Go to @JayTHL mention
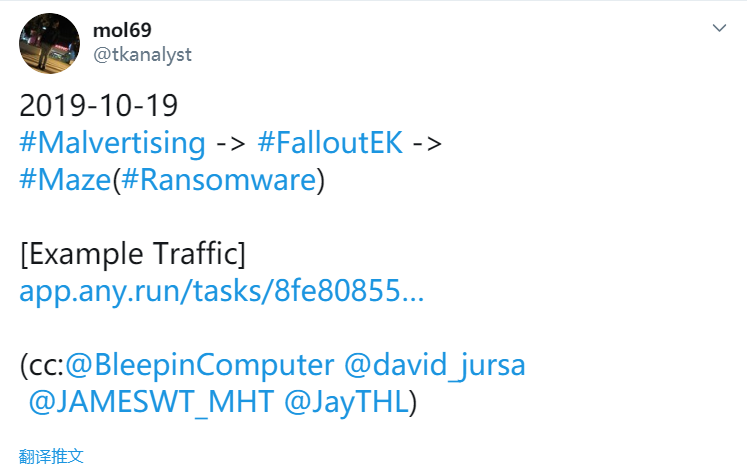Screen dimensions: 748x469 pyautogui.click(x=346, y=402)
